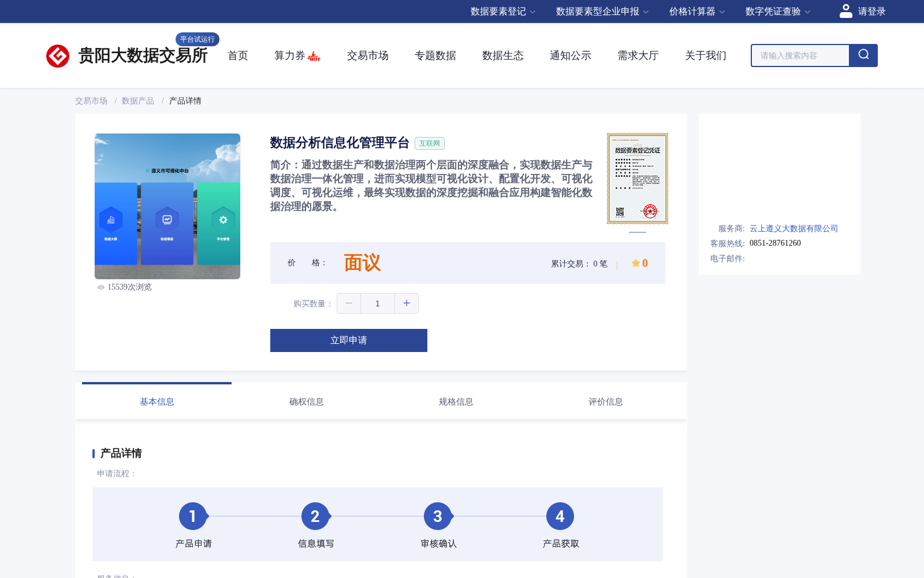
Task: Click 请登录 login link
Action: 871,12
